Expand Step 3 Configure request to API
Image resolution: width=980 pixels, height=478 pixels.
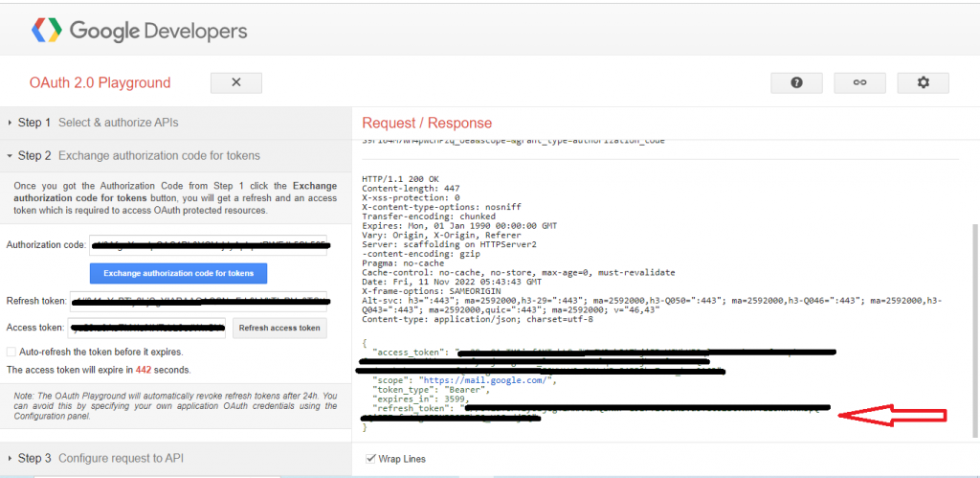(x=176, y=459)
